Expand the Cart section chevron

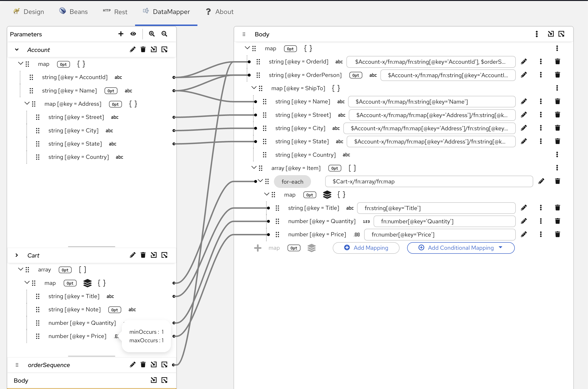[17, 255]
